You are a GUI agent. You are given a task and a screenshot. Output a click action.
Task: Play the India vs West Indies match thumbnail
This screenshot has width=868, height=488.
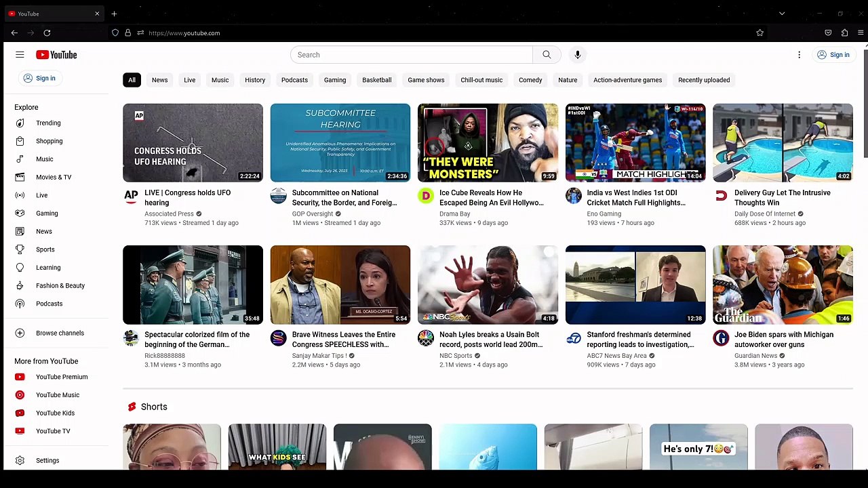[635, 142]
